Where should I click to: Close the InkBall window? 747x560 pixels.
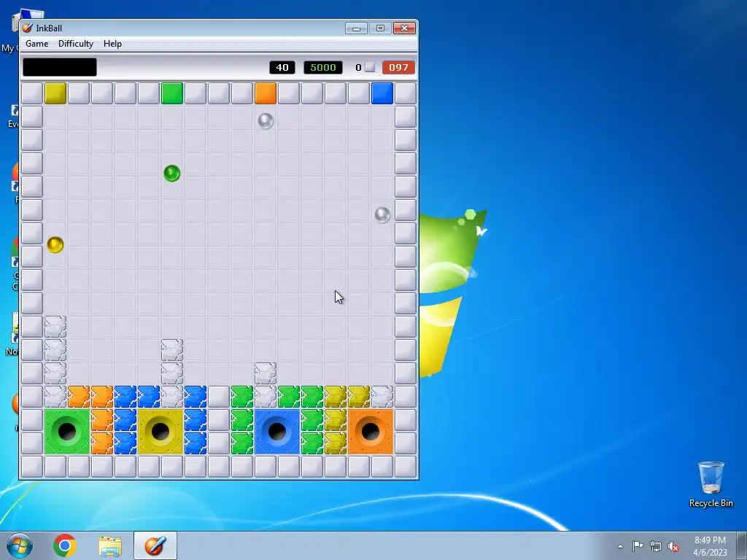click(404, 28)
